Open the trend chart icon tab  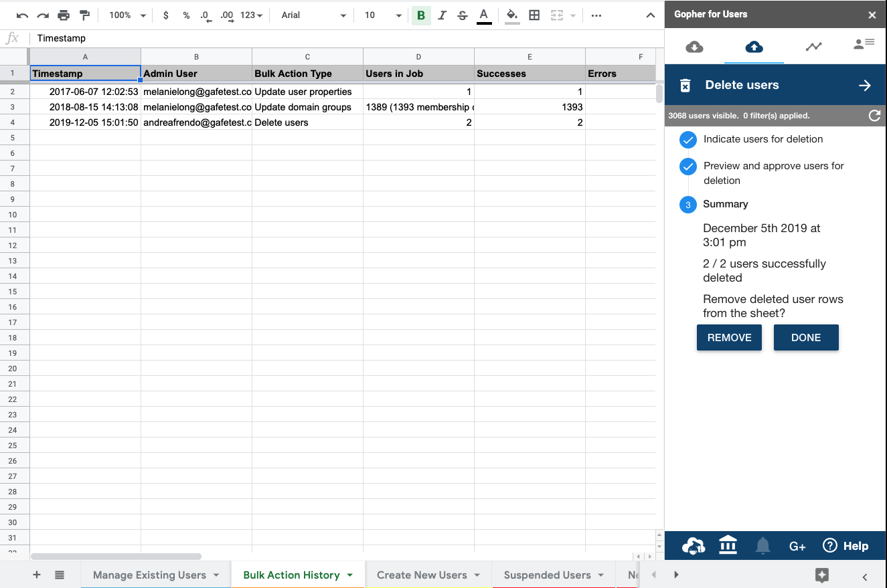click(x=813, y=47)
